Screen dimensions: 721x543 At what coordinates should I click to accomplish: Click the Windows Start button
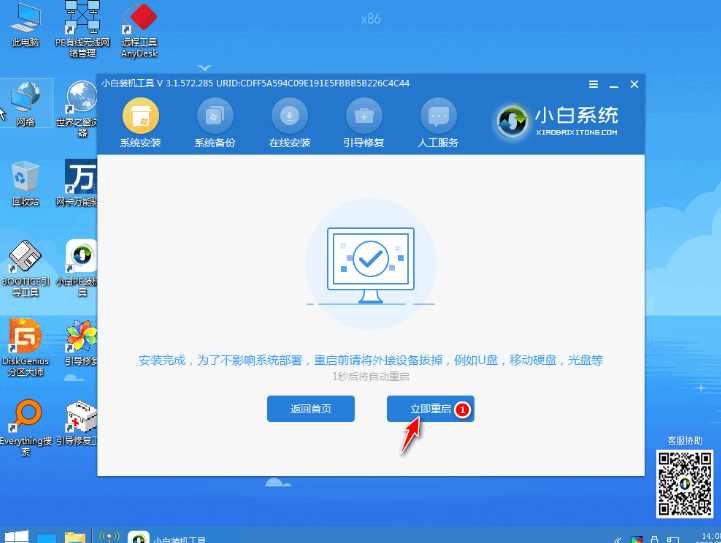(x=16, y=537)
